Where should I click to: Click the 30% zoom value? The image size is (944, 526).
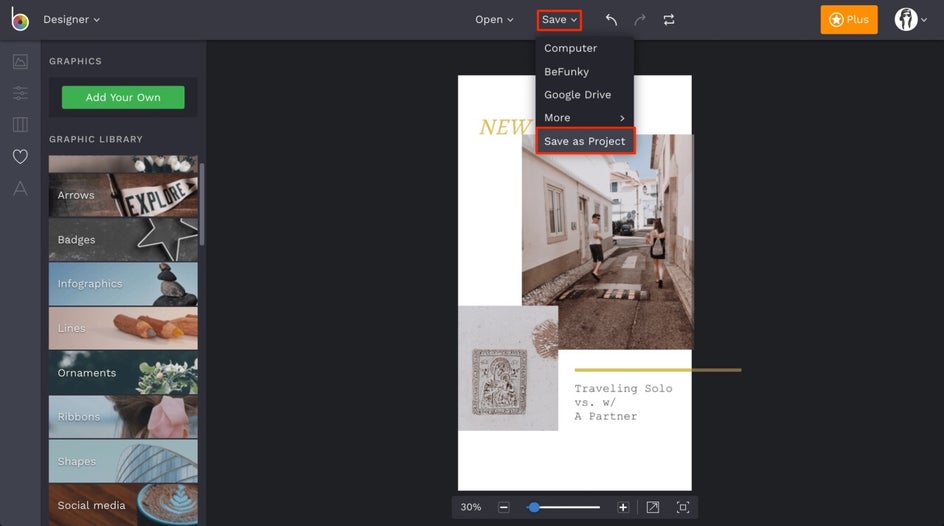click(471, 507)
